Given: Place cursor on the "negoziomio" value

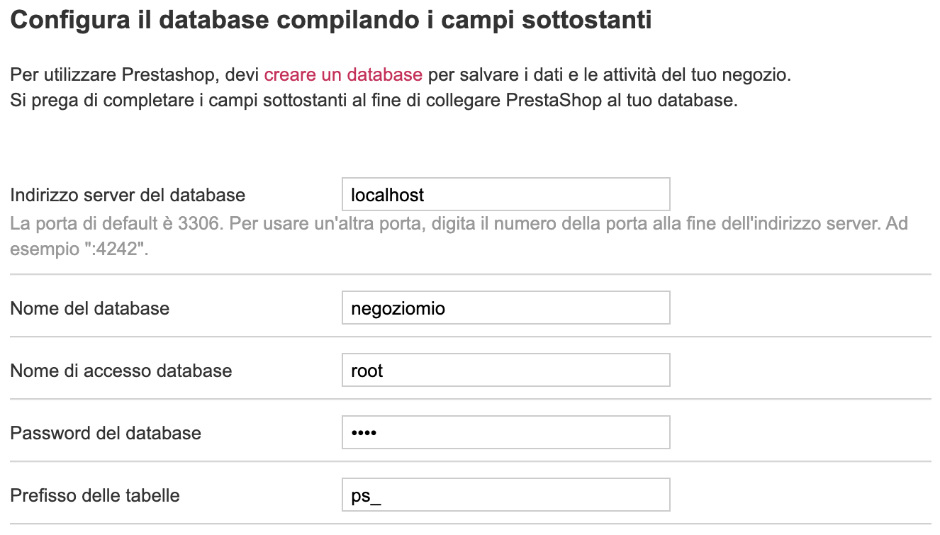Looking at the screenshot, I should [397, 309].
